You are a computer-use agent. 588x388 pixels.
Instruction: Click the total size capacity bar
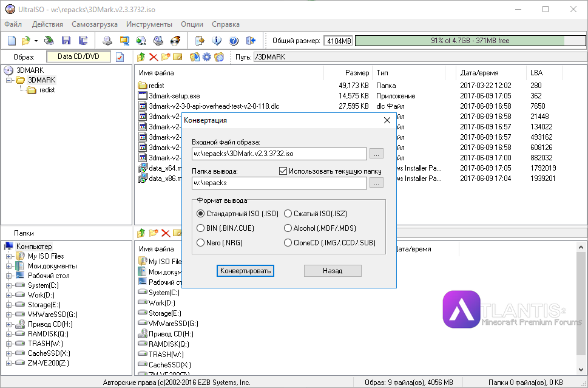click(470, 41)
